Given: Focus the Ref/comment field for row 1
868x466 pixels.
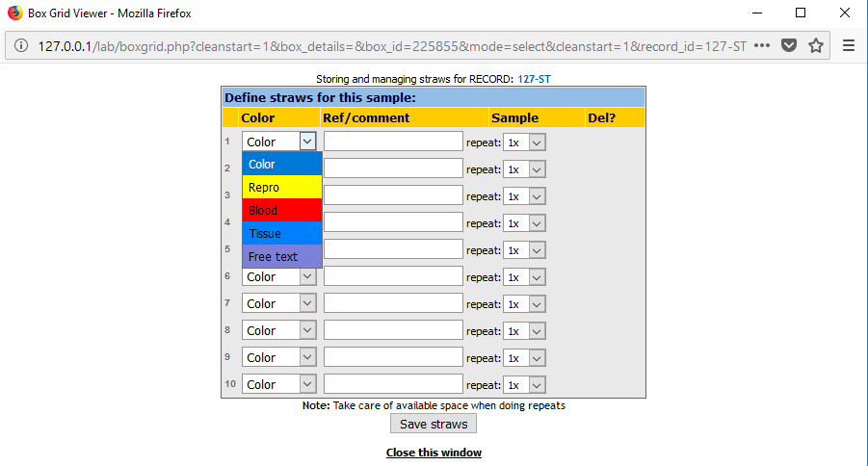Looking at the screenshot, I should [x=394, y=142].
